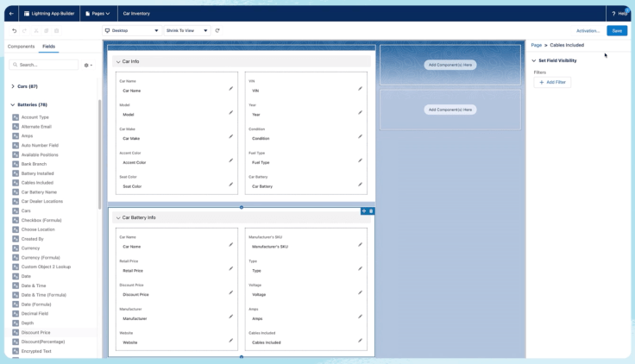Image resolution: width=635 pixels, height=364 pixels.
Task: Click the left fields panel scrollbar
Action: pyautogui.click(x=99, y=154)
